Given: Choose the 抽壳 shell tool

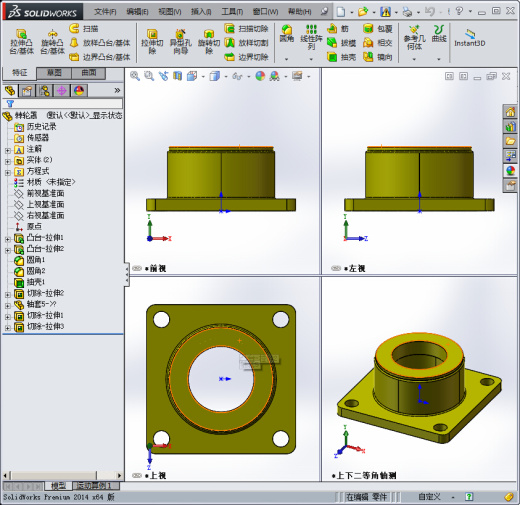Looking at the screenshot, I should tap(341, 57).
